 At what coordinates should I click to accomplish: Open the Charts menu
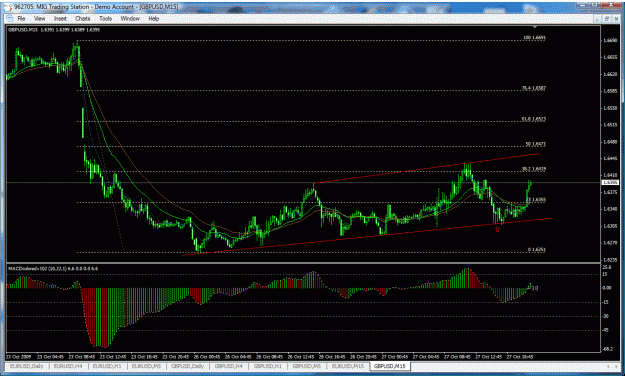83,18
